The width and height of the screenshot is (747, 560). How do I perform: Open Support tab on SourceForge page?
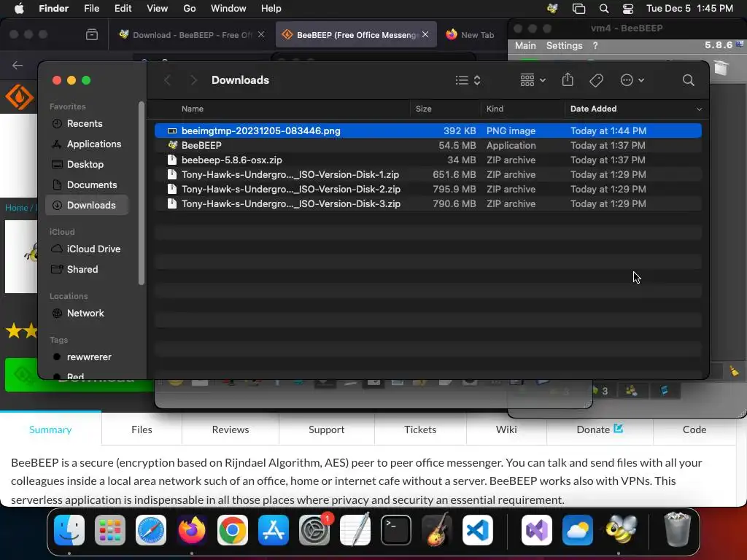(x=326, y=429)
